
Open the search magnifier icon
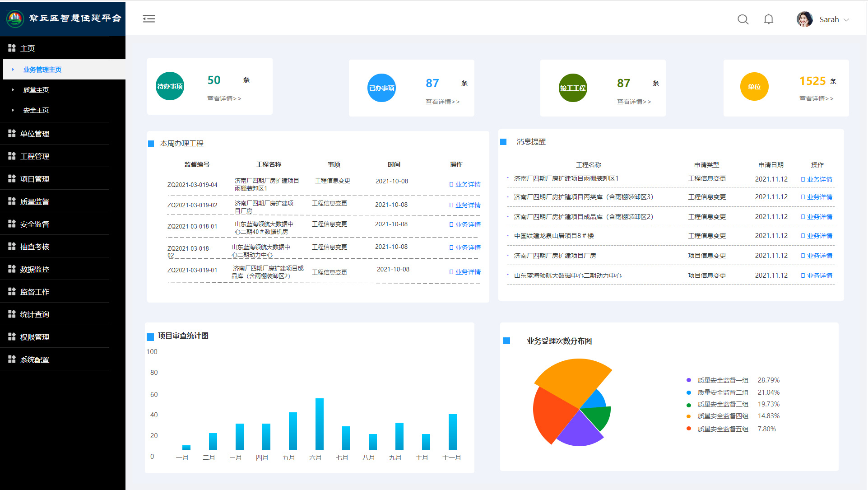point(743,19)
